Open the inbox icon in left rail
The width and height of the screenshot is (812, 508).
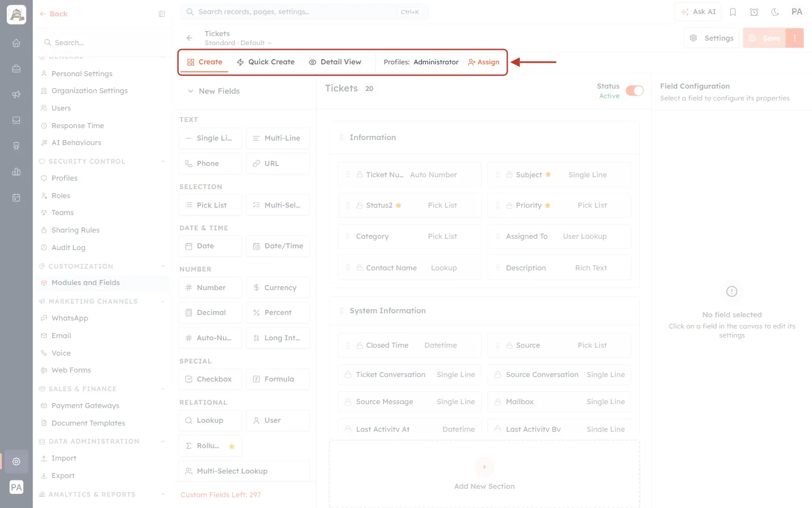16,120
